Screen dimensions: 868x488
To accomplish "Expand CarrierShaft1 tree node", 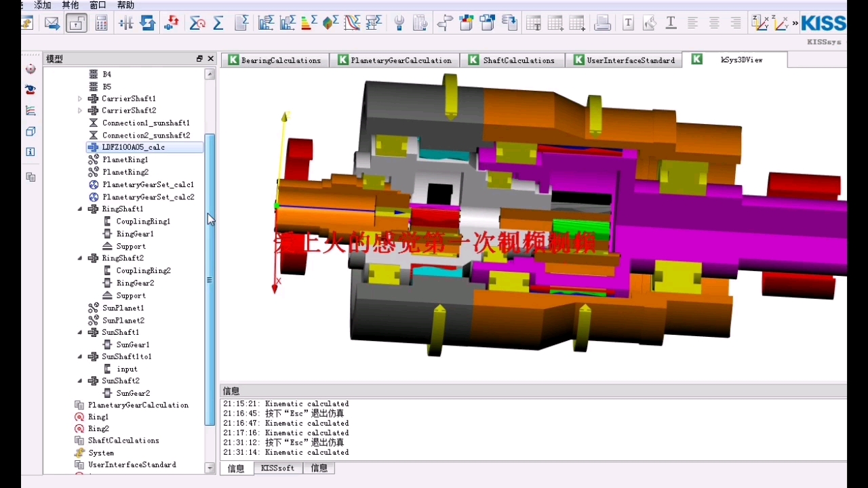I will tap(80, 98).
